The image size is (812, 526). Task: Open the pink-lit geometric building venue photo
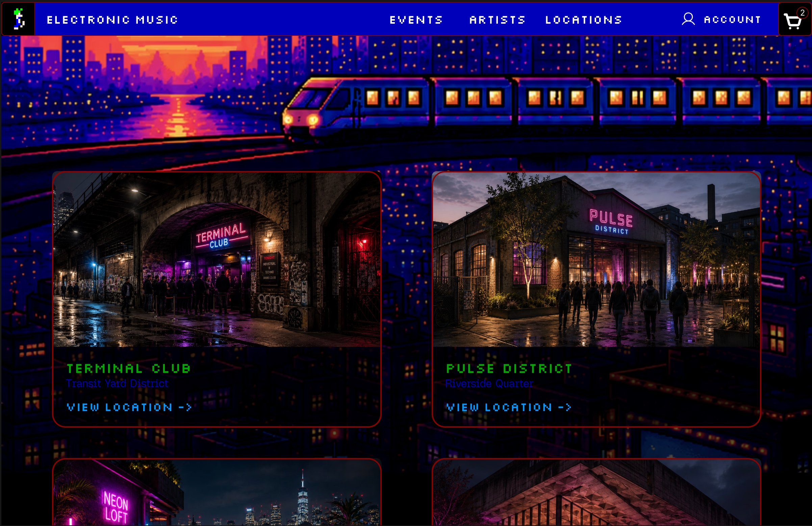[597, 493]
